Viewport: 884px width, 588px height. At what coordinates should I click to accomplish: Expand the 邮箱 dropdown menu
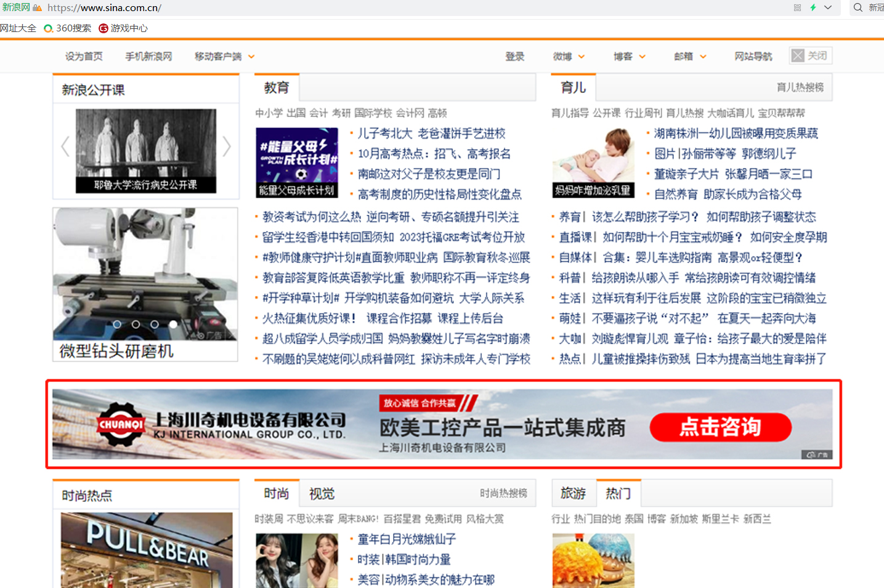703,57
